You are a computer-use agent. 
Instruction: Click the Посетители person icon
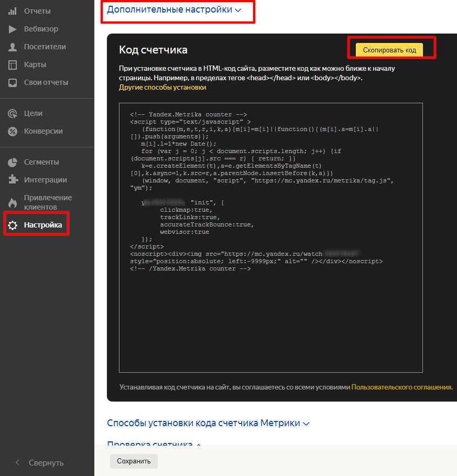click(13, 47)
